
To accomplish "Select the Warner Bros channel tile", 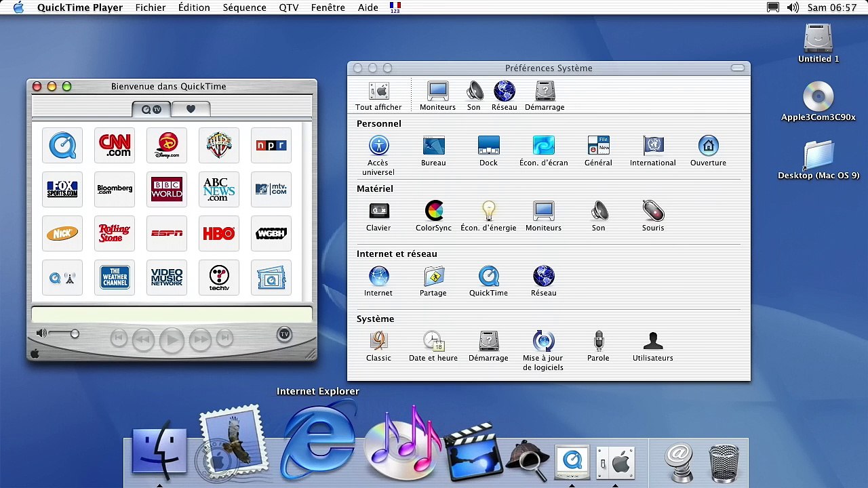I will point(219,145).
